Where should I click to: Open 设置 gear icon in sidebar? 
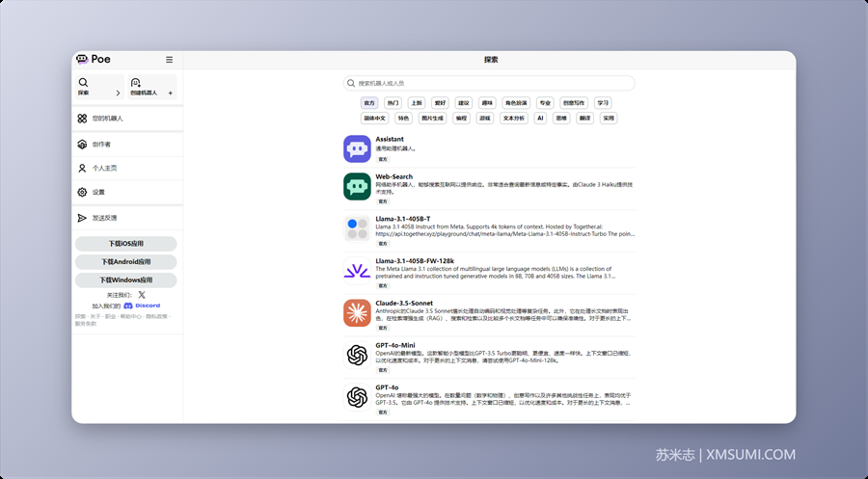83,192
